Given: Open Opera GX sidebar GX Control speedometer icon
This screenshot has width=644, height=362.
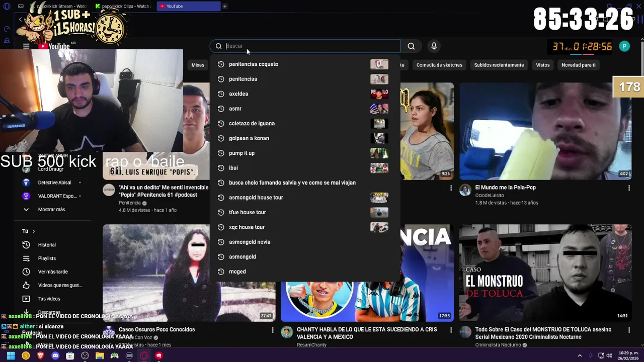Looking at the screenshot, I should click(7, 29).
